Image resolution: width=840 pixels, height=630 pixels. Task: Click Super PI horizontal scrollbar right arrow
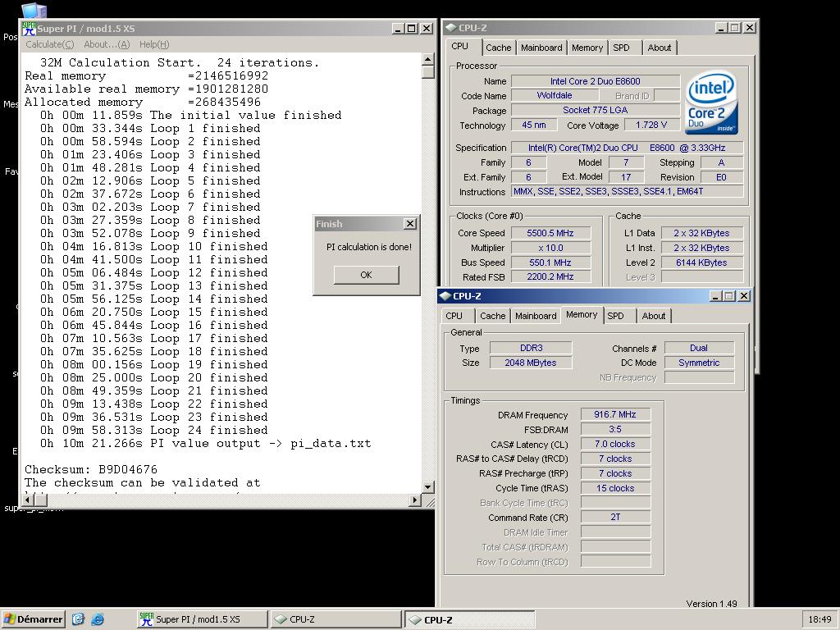coord(414,500)
